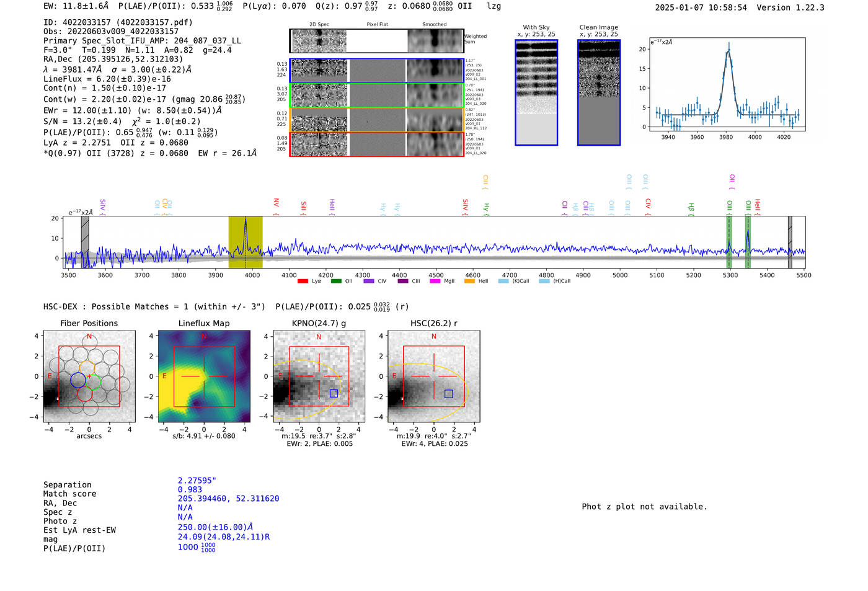Click the magenta MgII legend swatch
Image resolution: width=868 pixels, height=591 pixels.
(435, 281)
